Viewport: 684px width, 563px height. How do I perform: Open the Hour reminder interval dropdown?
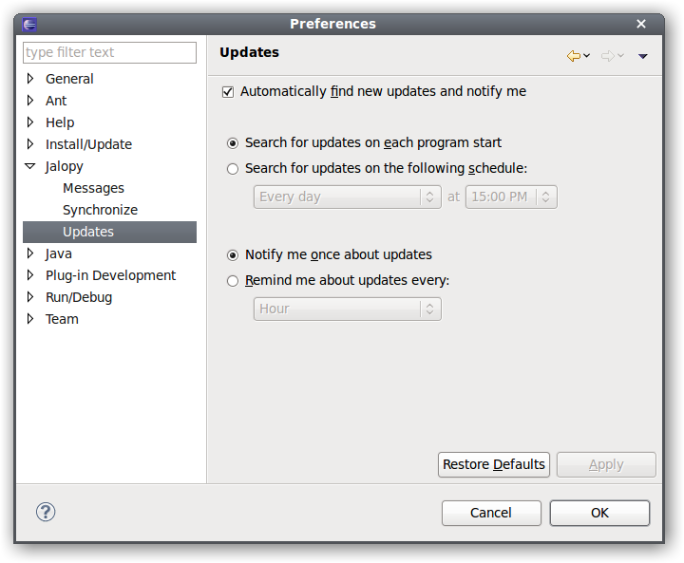347,309
